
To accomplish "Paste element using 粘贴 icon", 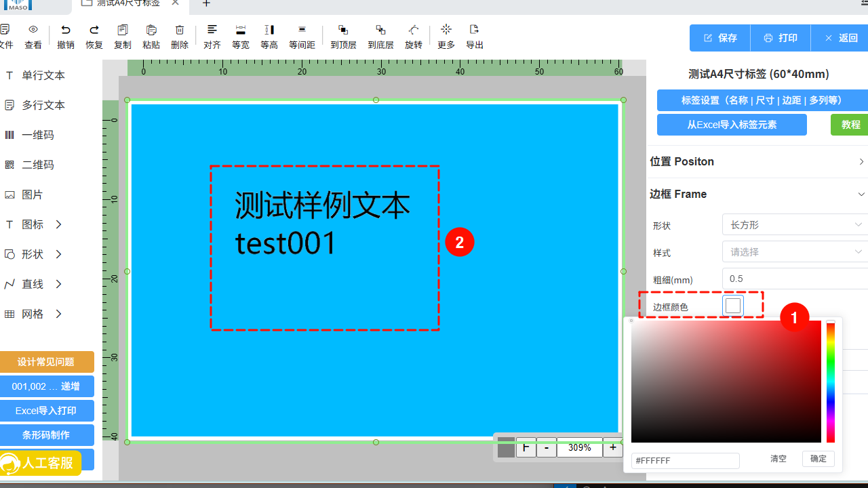I will [x=151, y=30].
